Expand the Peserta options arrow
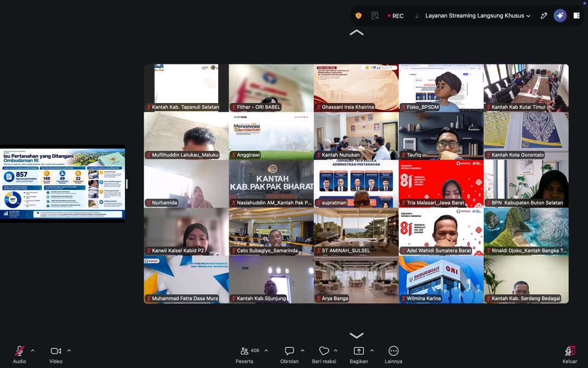Image resolution: width=588 pixels, height=368 pixels. [x=266, y=351]
